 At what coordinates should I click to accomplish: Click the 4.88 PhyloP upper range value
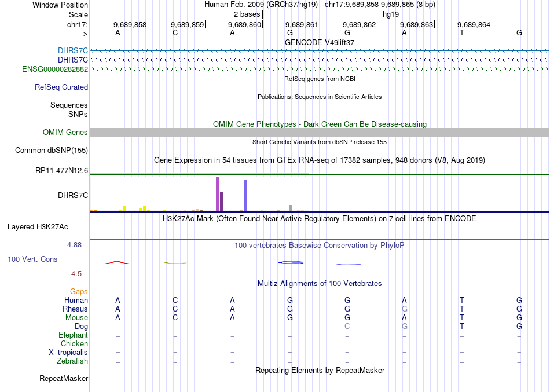click(74, 245)
